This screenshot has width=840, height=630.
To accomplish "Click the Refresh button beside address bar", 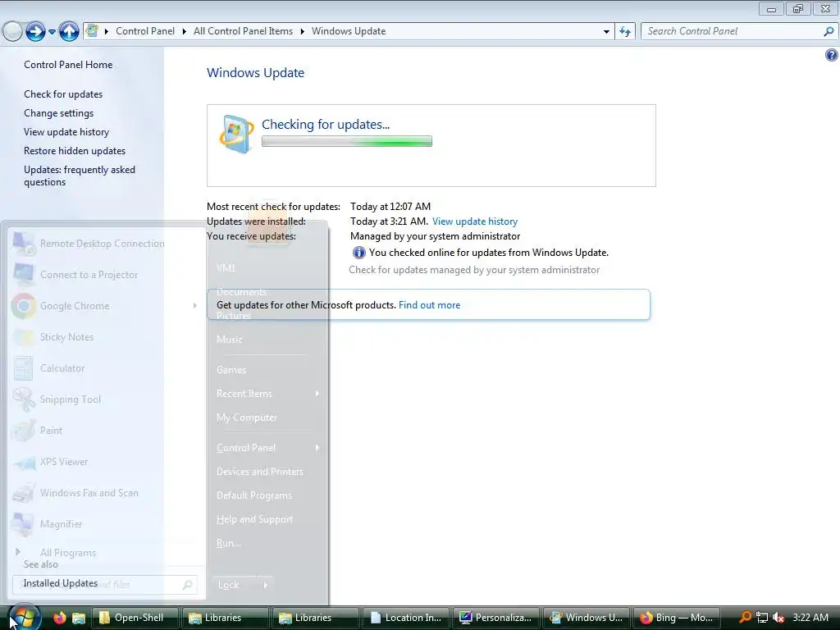I will pos(624,32).
